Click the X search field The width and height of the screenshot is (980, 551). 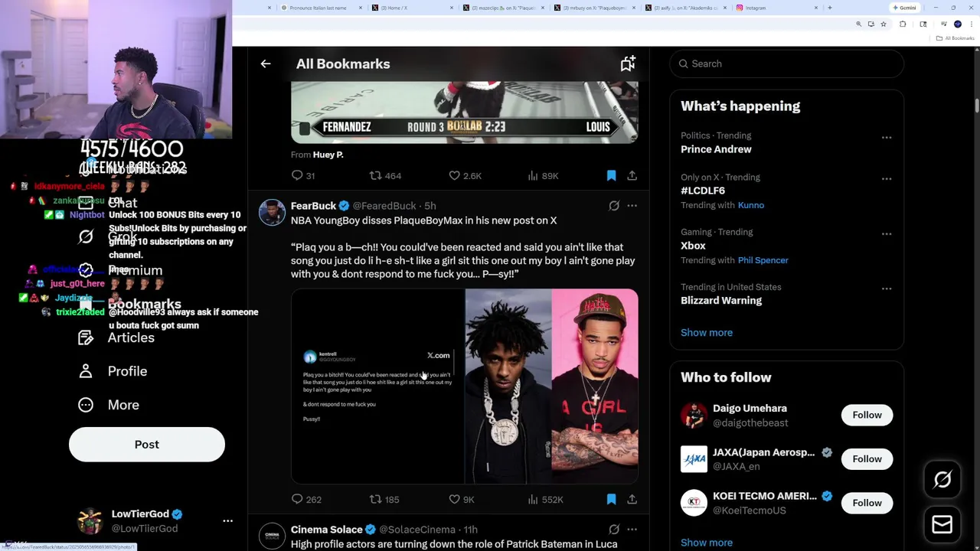[x=787, y=64]
